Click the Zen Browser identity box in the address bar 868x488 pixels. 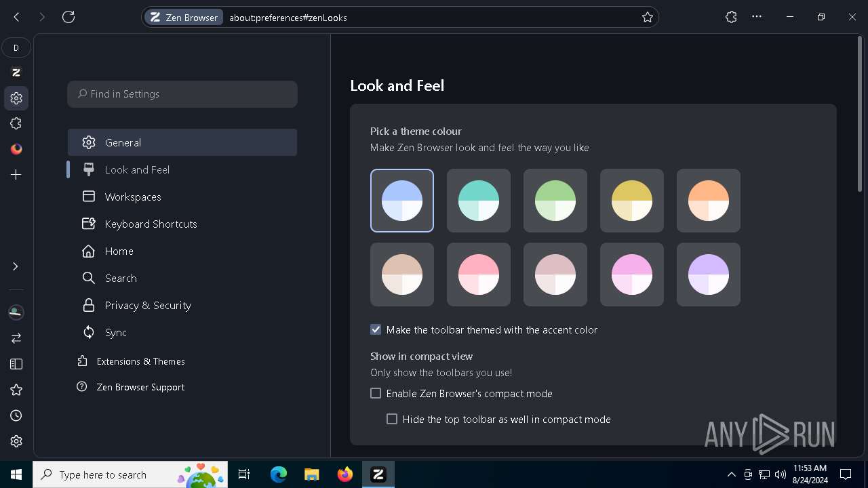pos(184,18)
